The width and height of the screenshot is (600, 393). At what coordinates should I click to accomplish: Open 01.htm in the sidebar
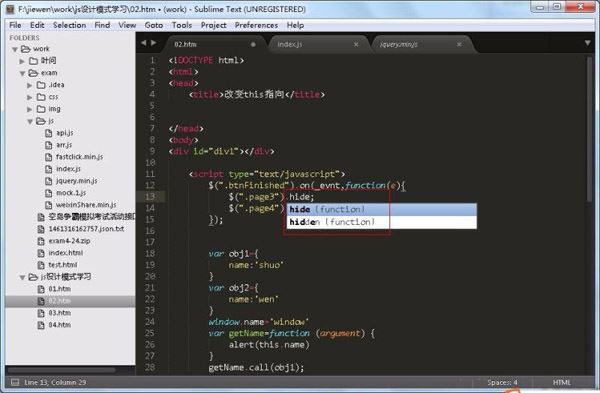(60, 289)
